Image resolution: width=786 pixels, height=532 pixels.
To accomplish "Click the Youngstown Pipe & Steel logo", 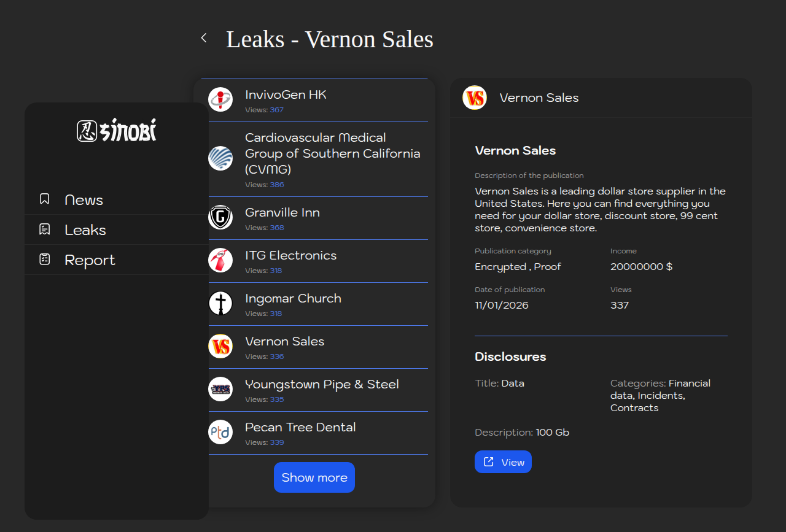I will (x=220, y=389).
